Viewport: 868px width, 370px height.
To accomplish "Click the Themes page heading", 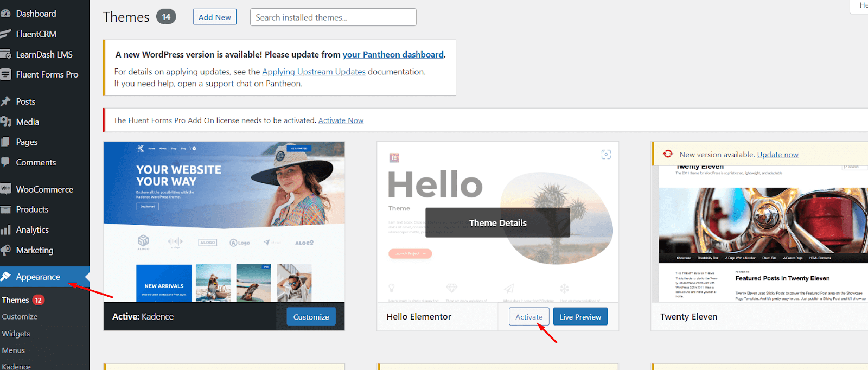I will click(126, 17).
